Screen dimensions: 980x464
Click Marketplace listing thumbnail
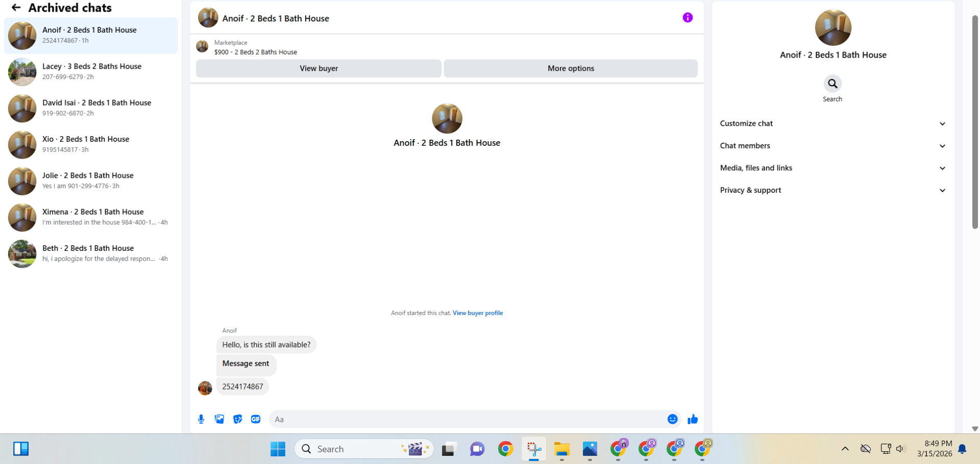pyautogui.click(x=202, y=47)
